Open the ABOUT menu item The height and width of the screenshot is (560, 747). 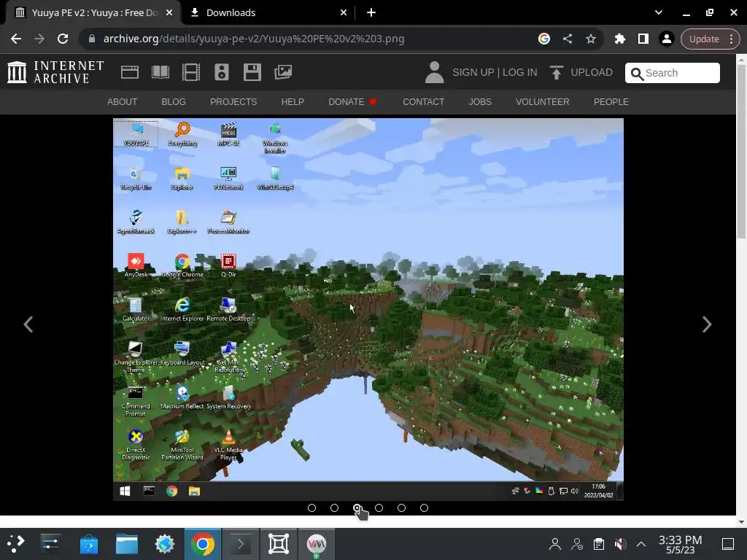tap(122, 102)
